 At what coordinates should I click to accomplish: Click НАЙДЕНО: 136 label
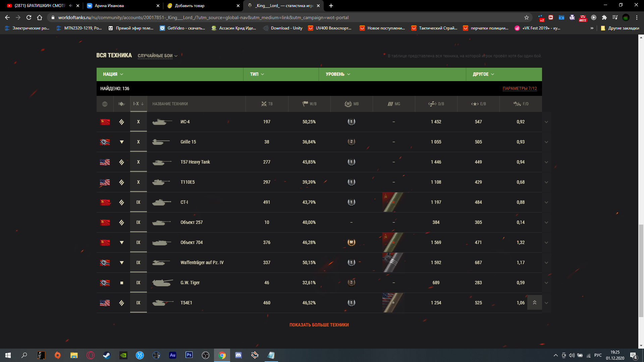115,88
